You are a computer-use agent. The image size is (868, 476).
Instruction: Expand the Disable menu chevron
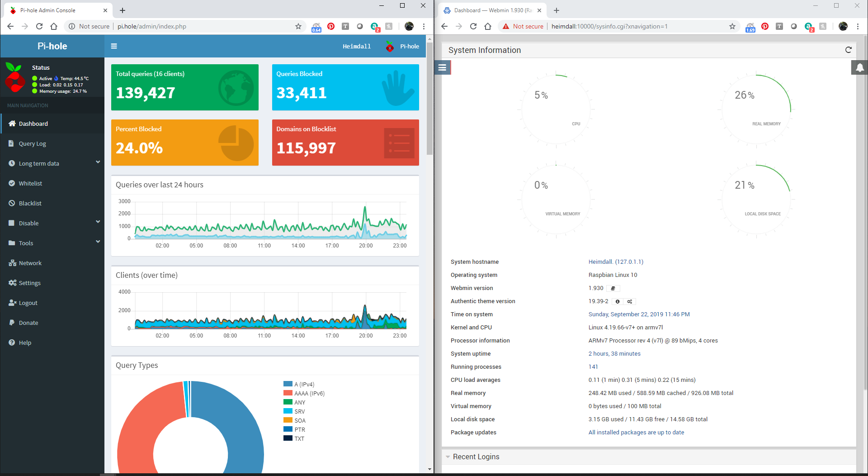click(x=98, y=222)
